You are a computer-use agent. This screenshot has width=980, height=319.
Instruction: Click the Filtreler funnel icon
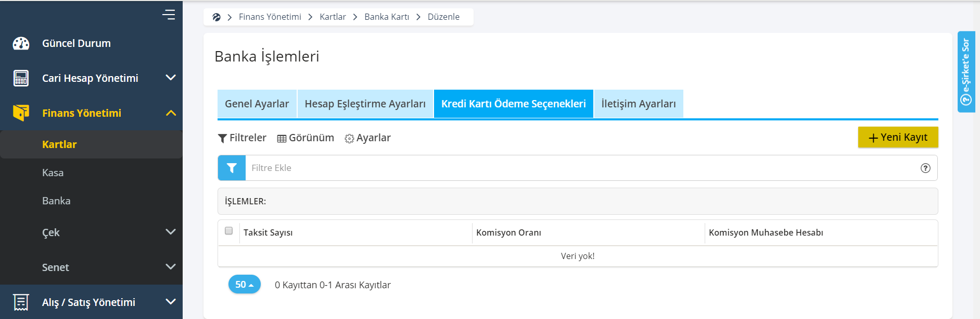[x=222, y=138]
